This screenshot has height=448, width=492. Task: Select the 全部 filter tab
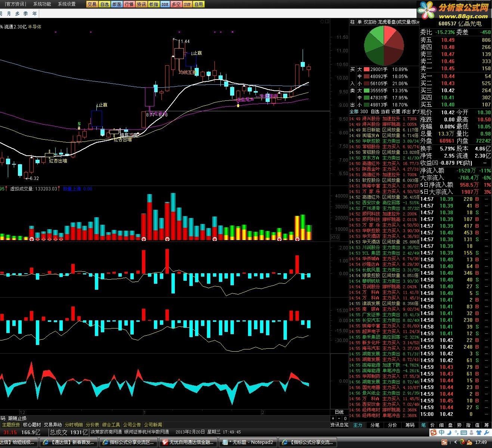pyautogui.click(x=354, y=111)
